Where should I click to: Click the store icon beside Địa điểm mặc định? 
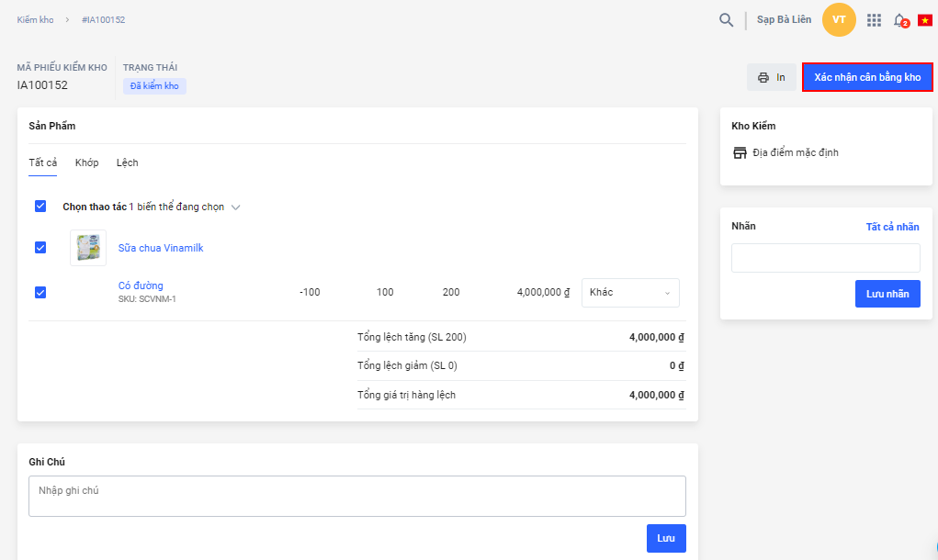click(x=740, y=152)
